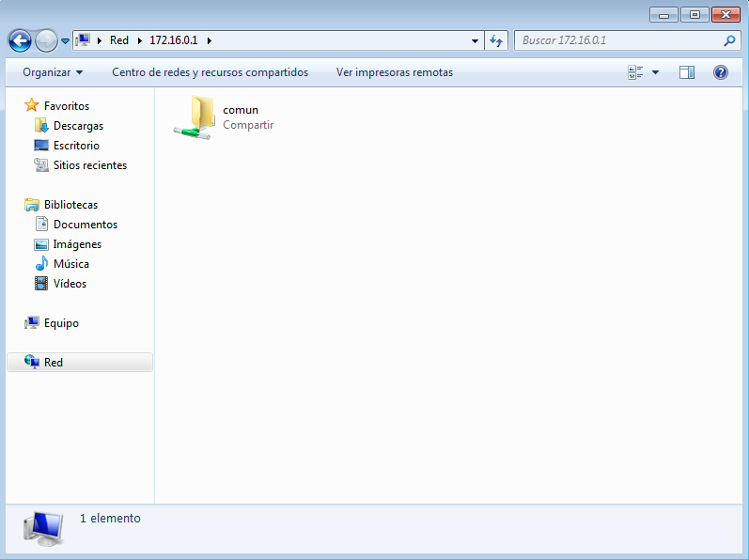749x560 pixels.
Task: Open Escritorio in the sidebar
Action: tap(76, 146)
